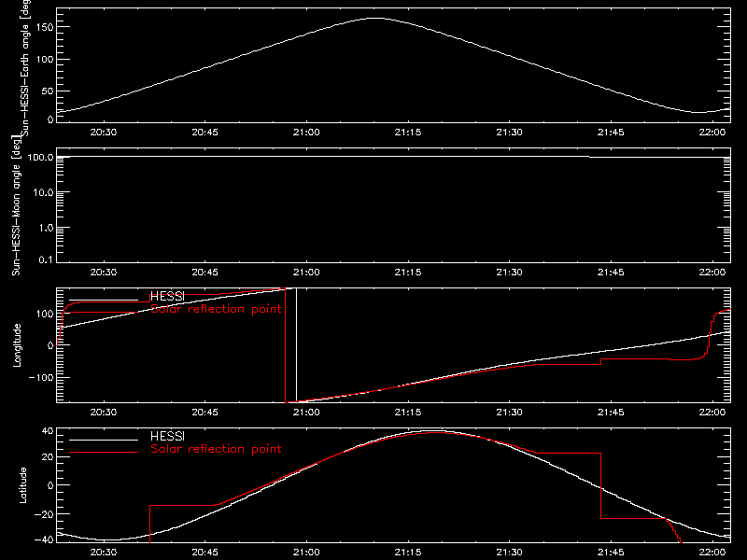Click the 20:30 label under the top plot
The width and height of the screenshot is (747, 560).
(x=104, y=133)
